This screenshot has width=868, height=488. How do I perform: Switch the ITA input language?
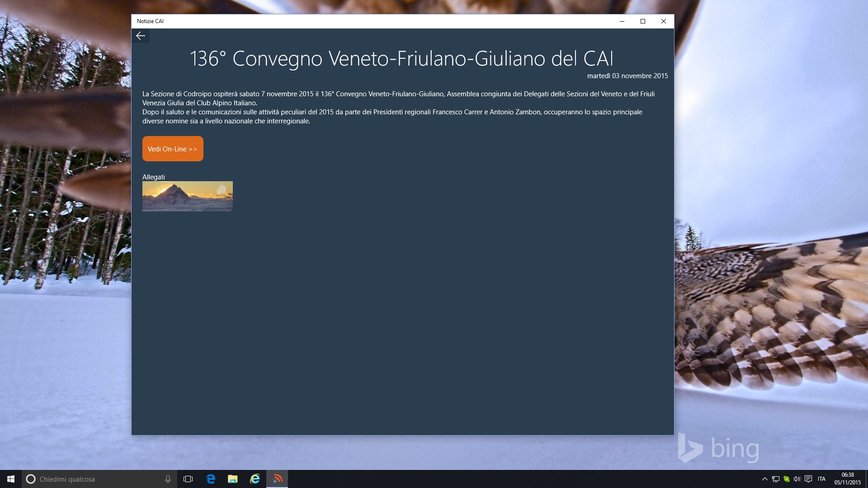[821, 479]
